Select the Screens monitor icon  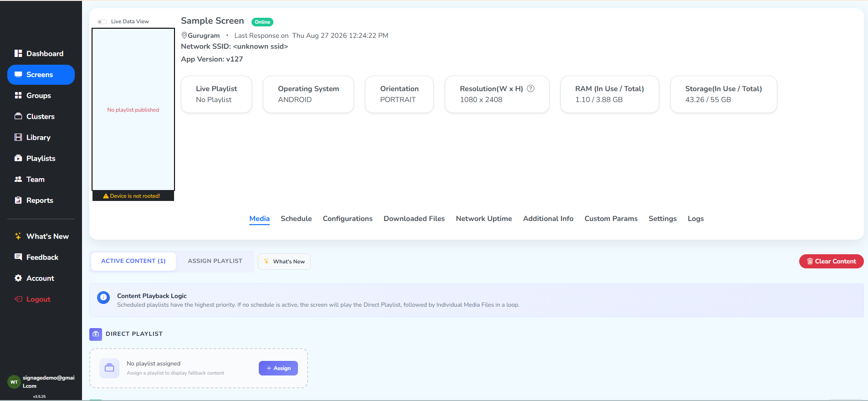point(18,74)
